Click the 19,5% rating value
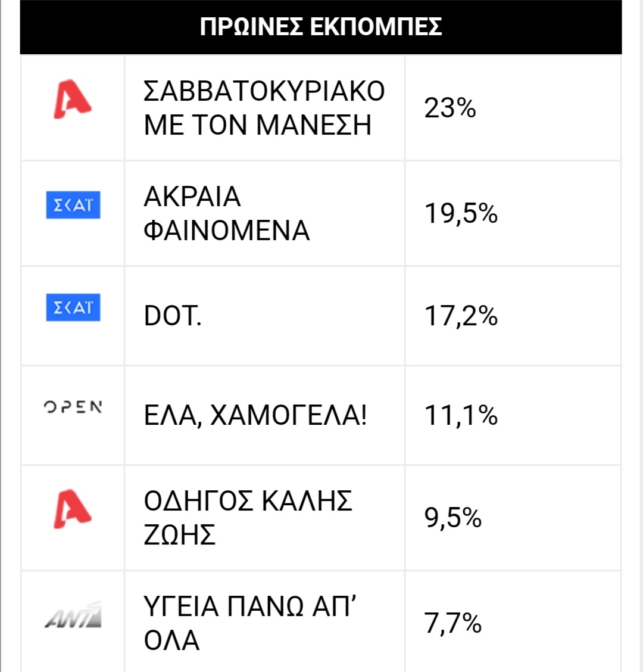This screenshot has width=643, height=672. point(461,213)
